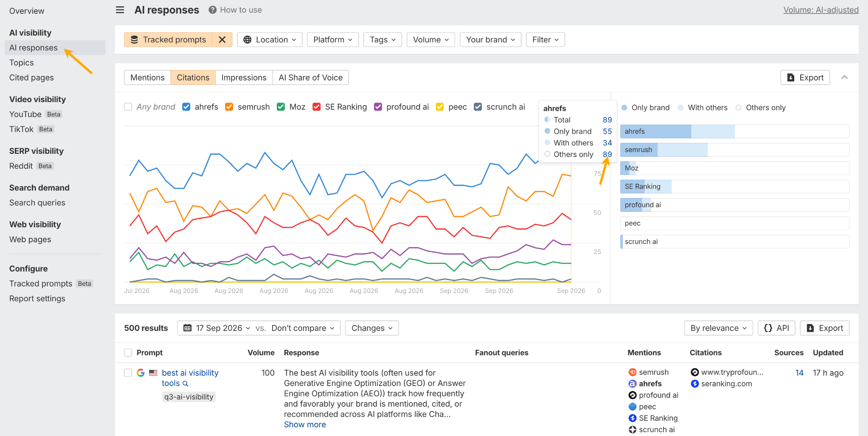Uncheck the ahrefs brand checkbox
Screen dimensions: 868x436
186,107
